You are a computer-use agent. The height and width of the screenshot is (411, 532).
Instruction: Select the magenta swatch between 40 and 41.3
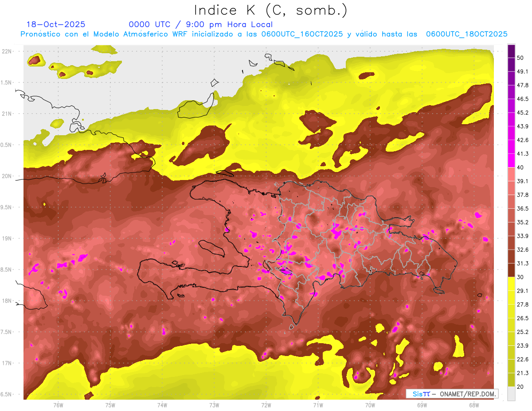(511, 160)
